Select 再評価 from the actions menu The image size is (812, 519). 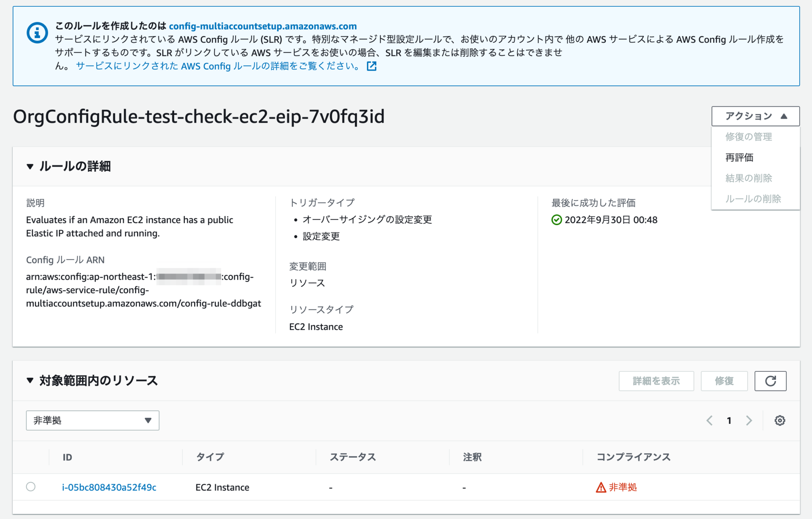point(740,157)
